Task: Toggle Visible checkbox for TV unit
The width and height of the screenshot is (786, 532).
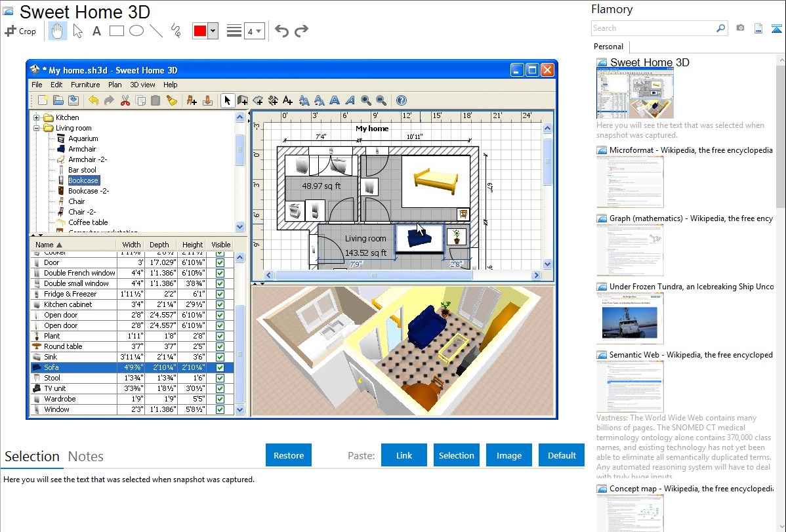Action: point(220,388)
